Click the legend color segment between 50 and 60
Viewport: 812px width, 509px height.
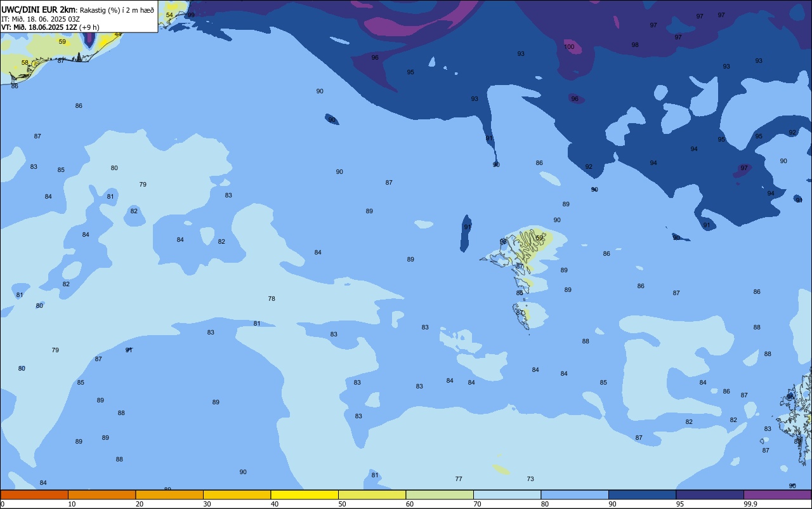(372, 494)
